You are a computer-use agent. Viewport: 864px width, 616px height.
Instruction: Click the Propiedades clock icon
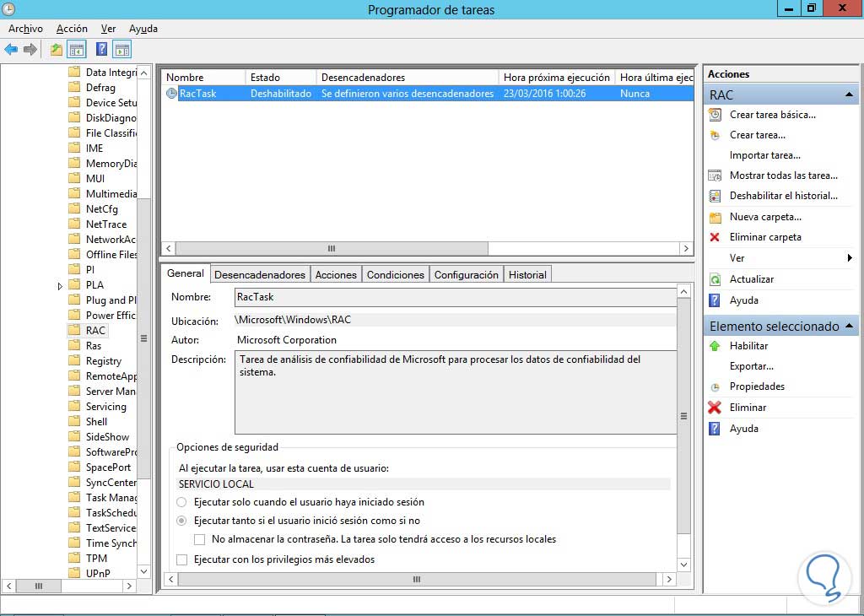coord(715,386)
